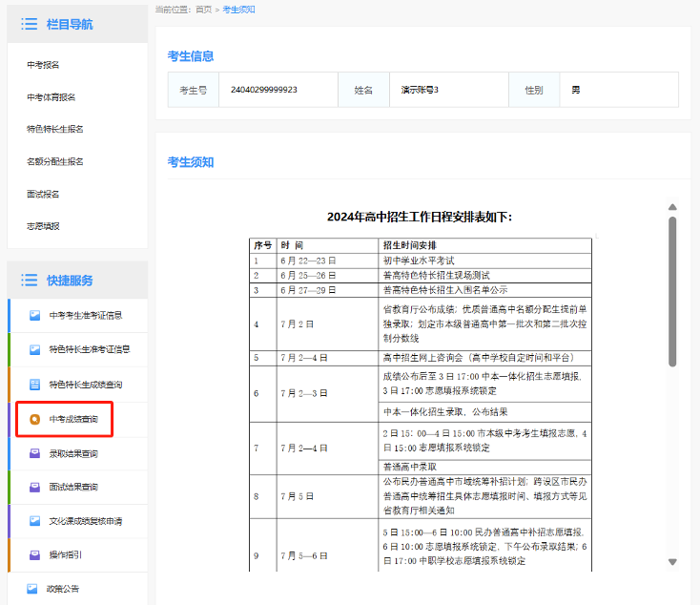Click the 首页 breadcrumb link
The height and width of the screenshot is (605, 700).
click(203, 10)
